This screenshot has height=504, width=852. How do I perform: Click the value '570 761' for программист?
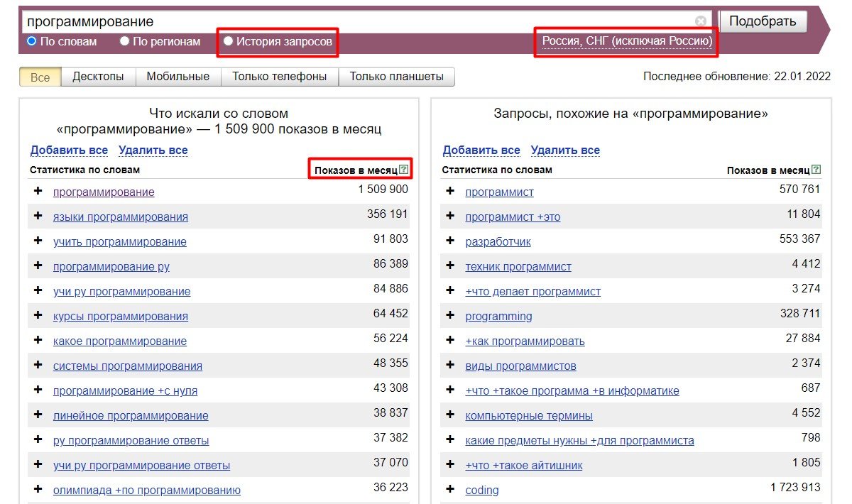(x=800, y=190)
